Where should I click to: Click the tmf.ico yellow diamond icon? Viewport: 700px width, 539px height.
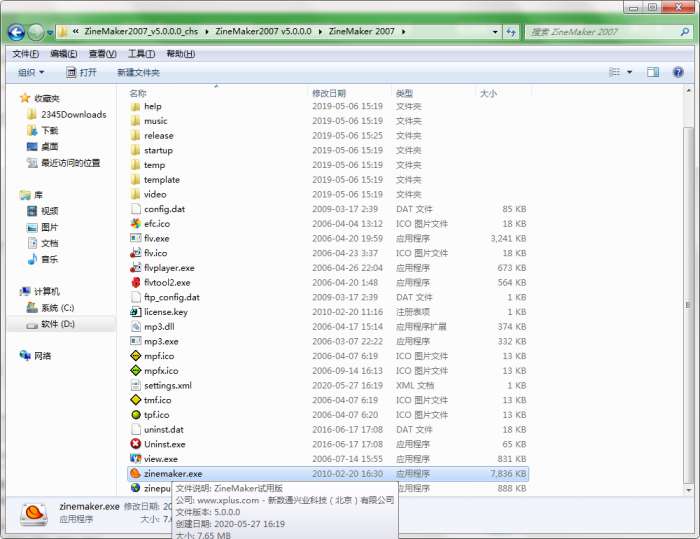click(136, 400)
